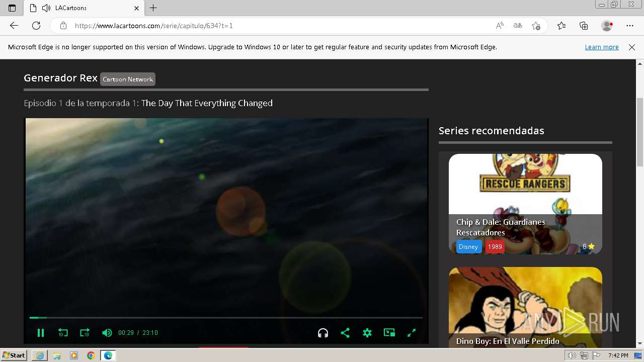This screenshot has width=644, height=362.
Task: Open Dino Boy: En El Valle Perdido
Action: click(525, 307)
